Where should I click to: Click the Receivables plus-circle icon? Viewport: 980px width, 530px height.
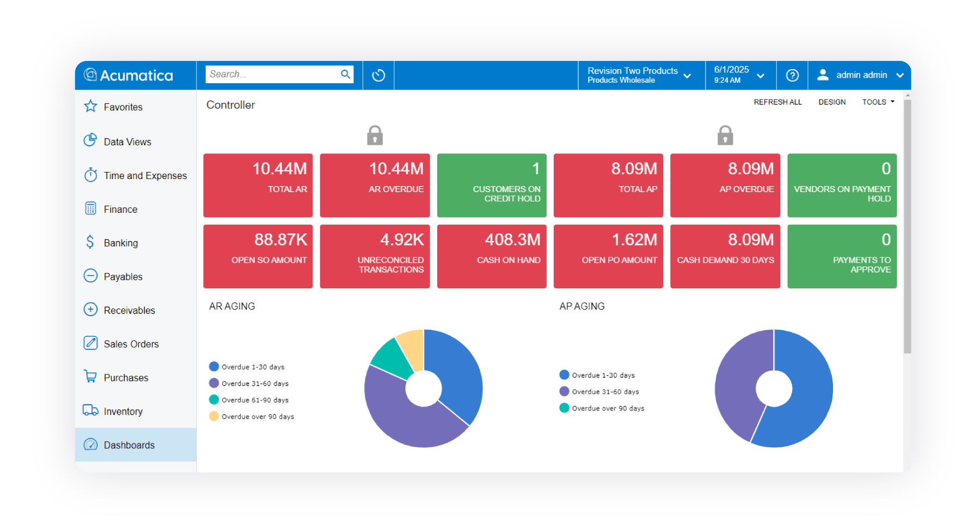tap(90, 309)
